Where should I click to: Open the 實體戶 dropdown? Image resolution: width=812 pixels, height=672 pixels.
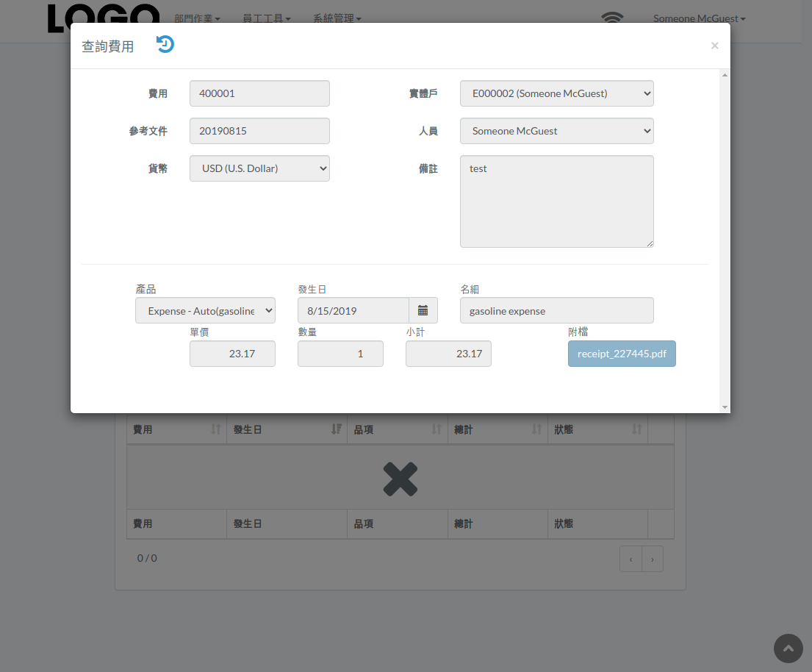click(557, 93)
